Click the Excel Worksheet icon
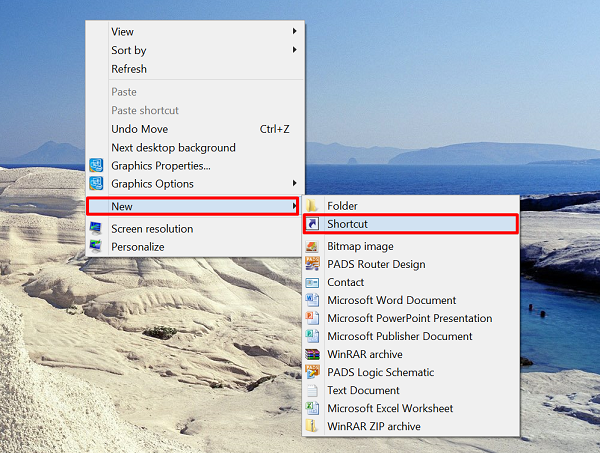 pyautogui.click(x=312, y=408)
